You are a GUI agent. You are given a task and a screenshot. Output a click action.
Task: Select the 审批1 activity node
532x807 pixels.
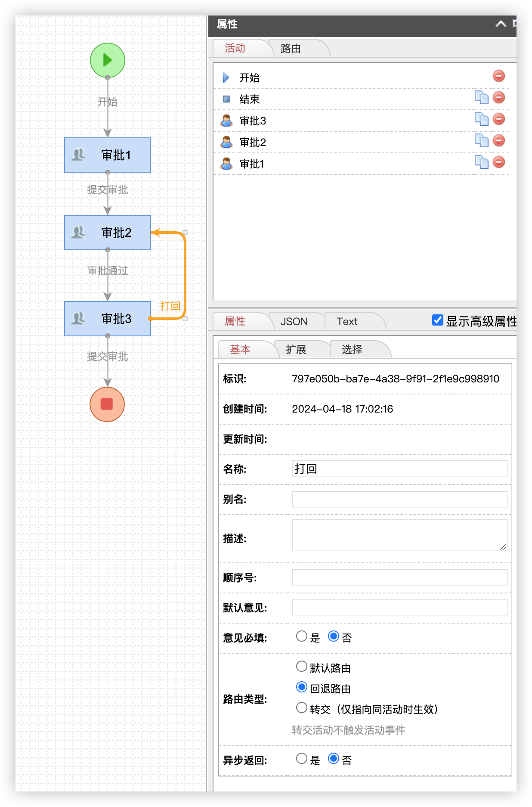tap(108, 155)
